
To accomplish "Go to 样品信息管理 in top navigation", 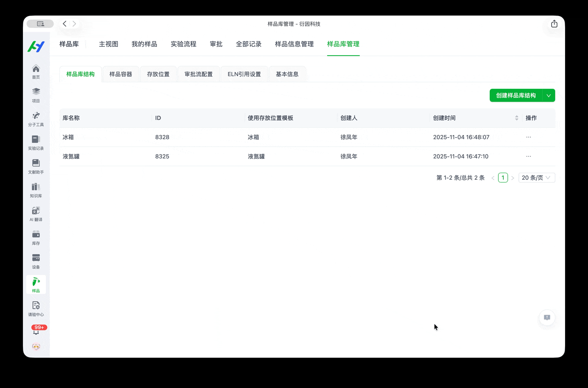I will click(x=294, y=44).
